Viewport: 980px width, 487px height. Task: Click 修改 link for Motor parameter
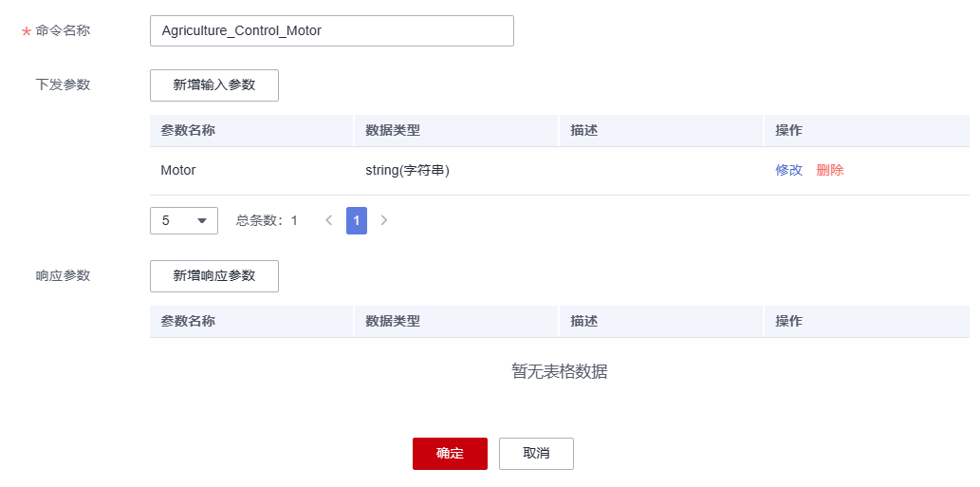click(x=788, y=170)
